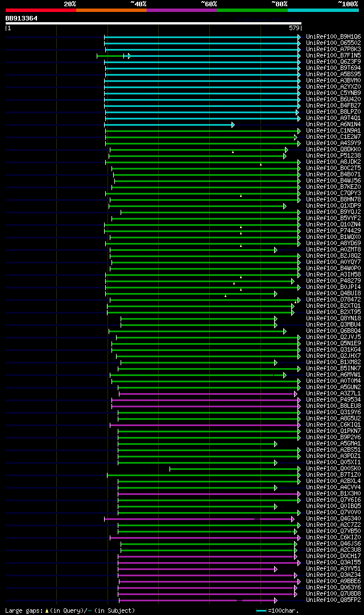Select the UniRef100_A6MVW1 label
Viewport: 364px width, 615px height.
click(x=333, y=375)
